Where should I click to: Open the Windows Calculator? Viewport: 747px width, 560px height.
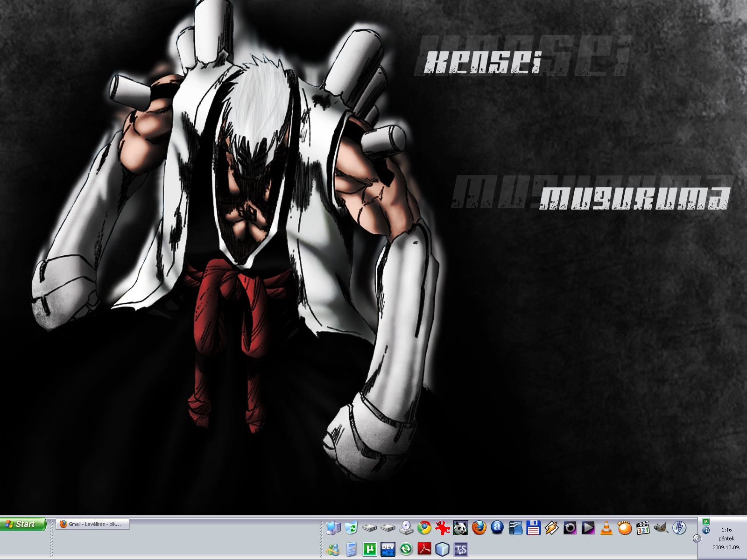point(352,549)
